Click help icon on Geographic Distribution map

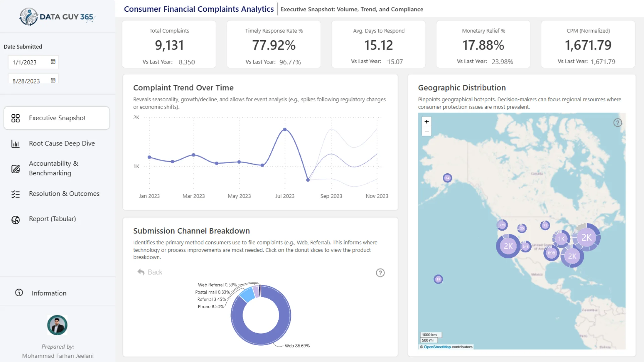[618, 123]
